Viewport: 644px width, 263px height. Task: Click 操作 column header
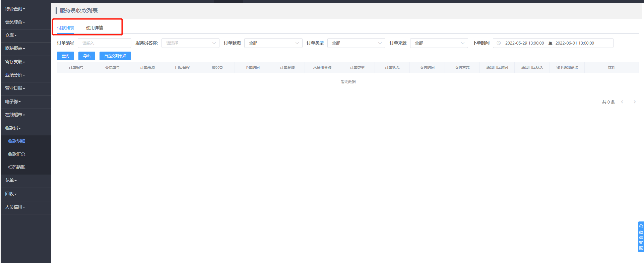click(x=611, y=67)
